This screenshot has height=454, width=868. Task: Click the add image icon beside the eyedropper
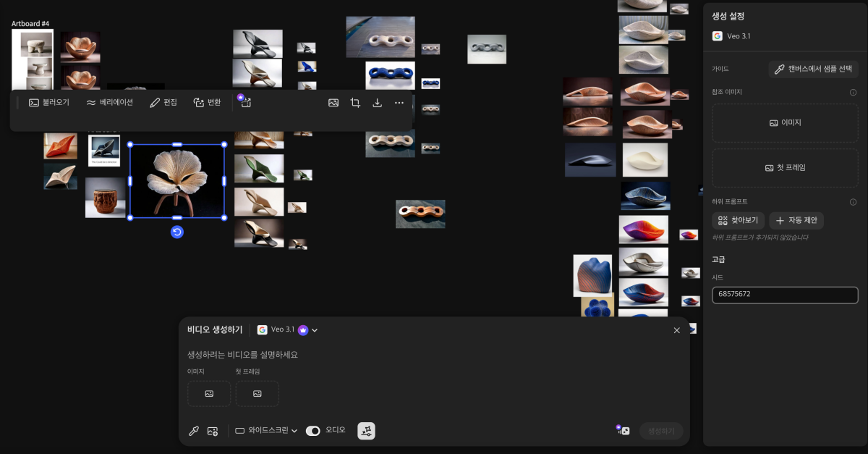[x=213, y=431]
